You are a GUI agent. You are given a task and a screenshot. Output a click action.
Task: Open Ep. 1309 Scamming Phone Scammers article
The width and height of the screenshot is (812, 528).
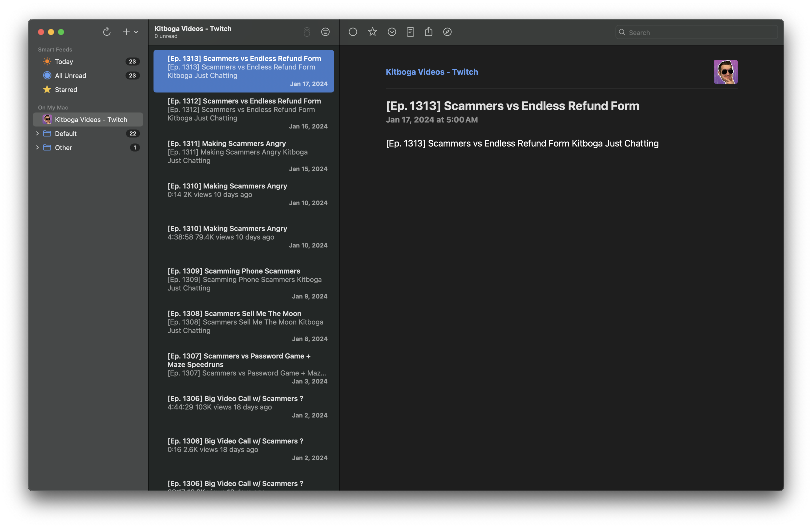coord(243,283)
